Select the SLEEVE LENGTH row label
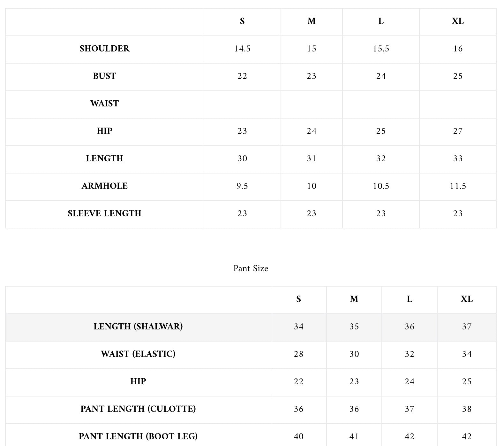The width and height of the screenshot is (504, 446). [x=104, y=213]
